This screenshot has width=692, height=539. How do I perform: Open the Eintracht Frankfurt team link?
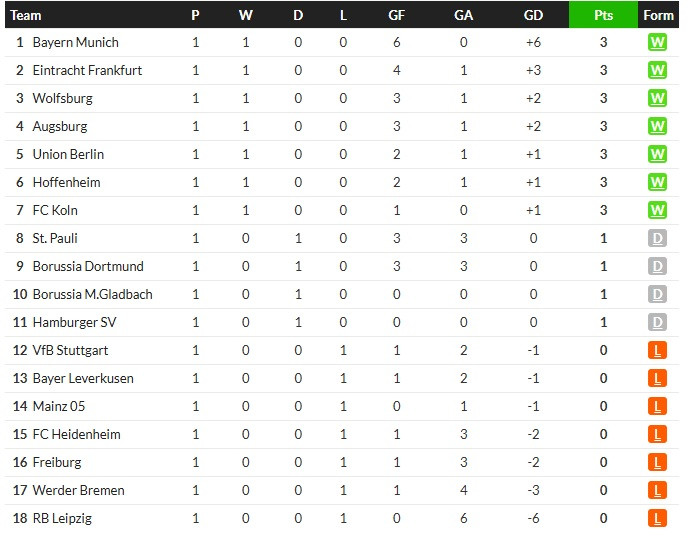tap(87, 70)
